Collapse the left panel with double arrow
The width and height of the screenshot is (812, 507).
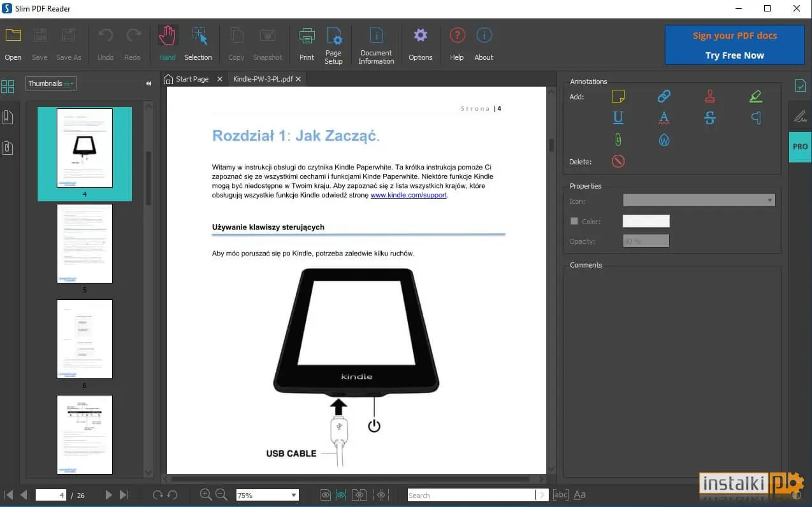coord(149,83)
